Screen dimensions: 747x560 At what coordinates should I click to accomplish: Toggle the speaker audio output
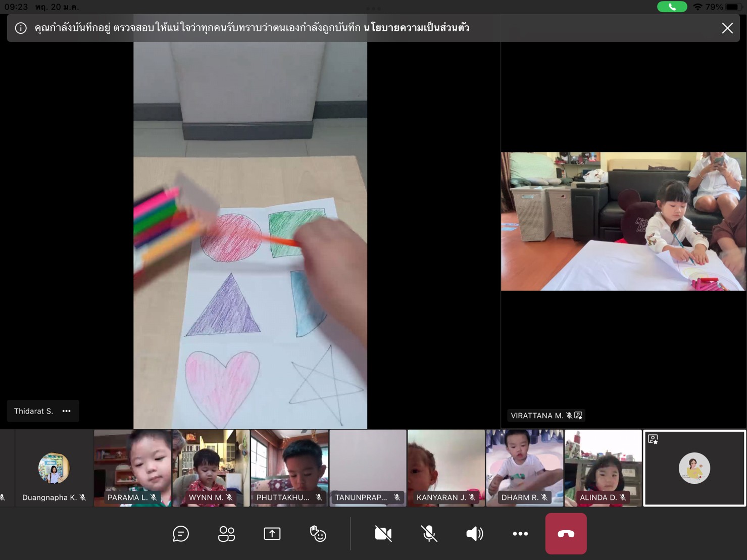coord(474,534)
